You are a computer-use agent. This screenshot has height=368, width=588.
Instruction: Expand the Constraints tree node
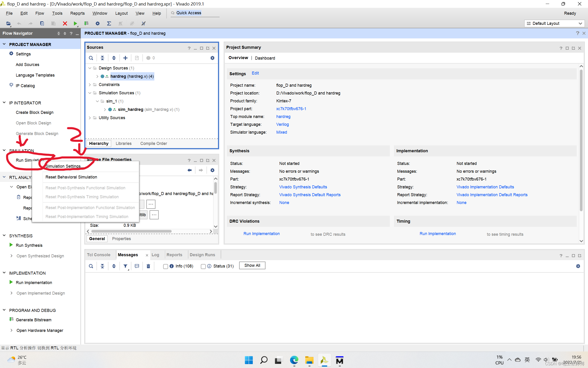point(90,84)
